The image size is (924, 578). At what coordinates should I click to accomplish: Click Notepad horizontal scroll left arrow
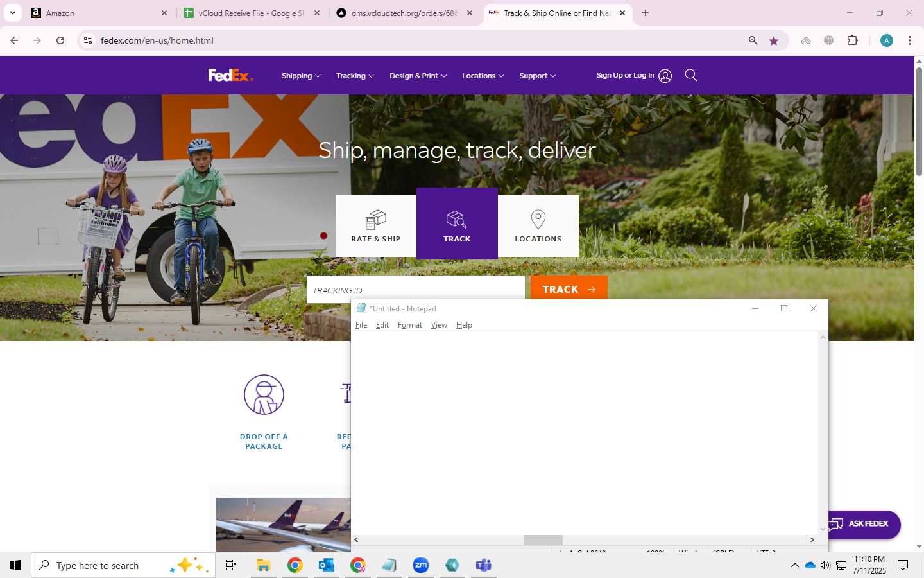coord(357,540)
